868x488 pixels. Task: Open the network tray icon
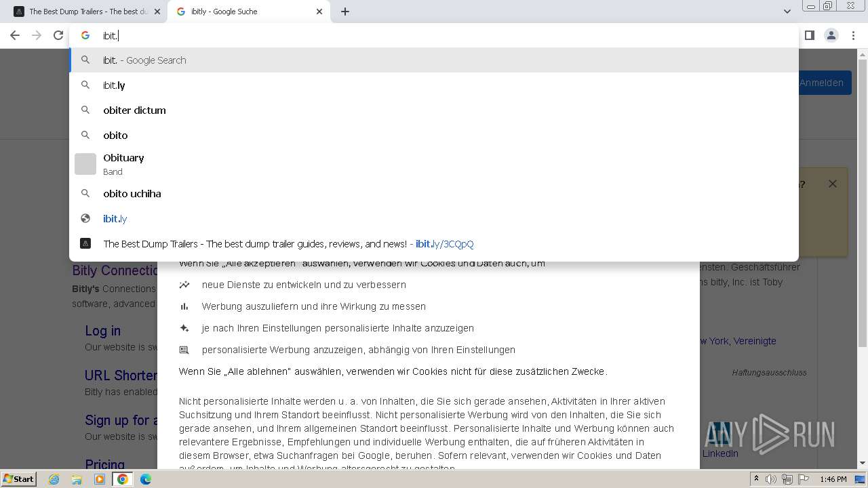[x=787, y=479]
